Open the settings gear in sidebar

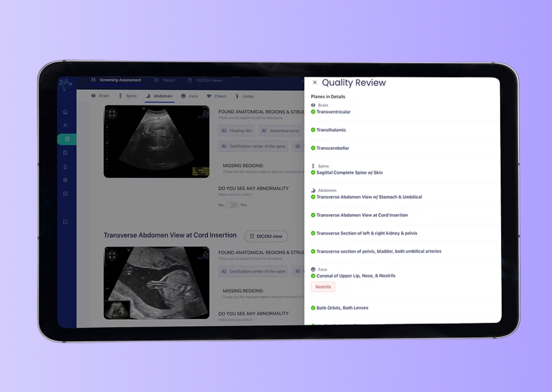tap(65, 180)
